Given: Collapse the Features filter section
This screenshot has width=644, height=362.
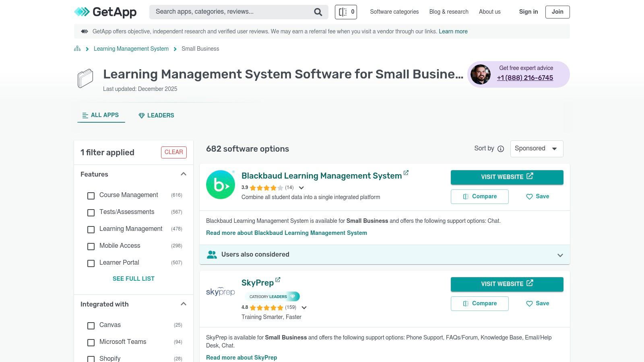Looking at the screenshot, I should 184,174.
